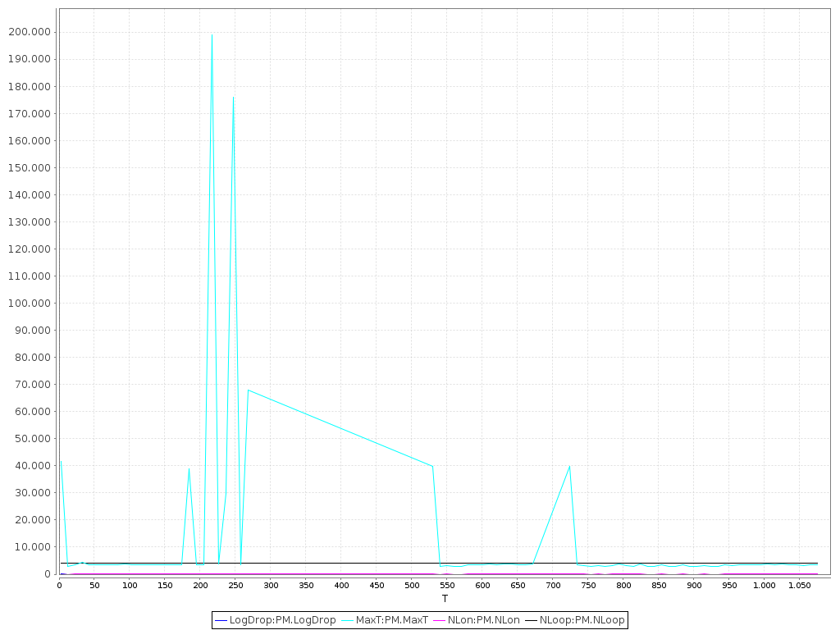The height and width of the screenshot is (630, 840).
Task: Click the 10.000 y-axis label
Action: pos(32,547)
